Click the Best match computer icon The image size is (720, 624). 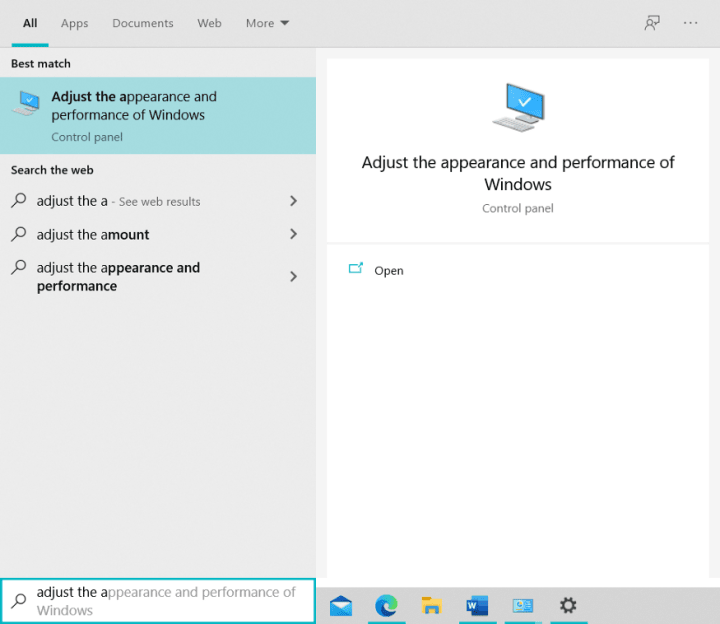[x=26, y=103]
